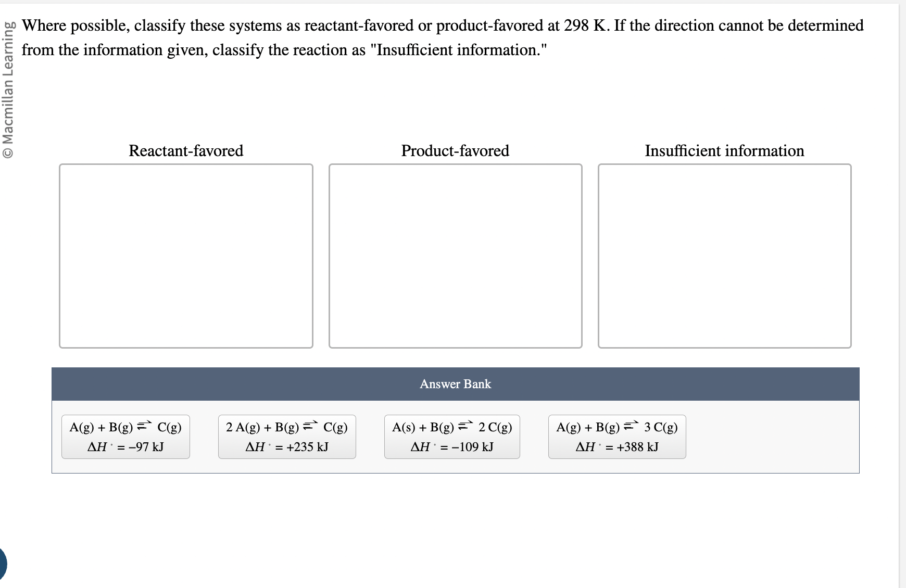Image resolution: width=906 pixels, height=588 pixels.
Task: Click the Product-favored heading
Action: pyautogui.click(x=455, y=151)
